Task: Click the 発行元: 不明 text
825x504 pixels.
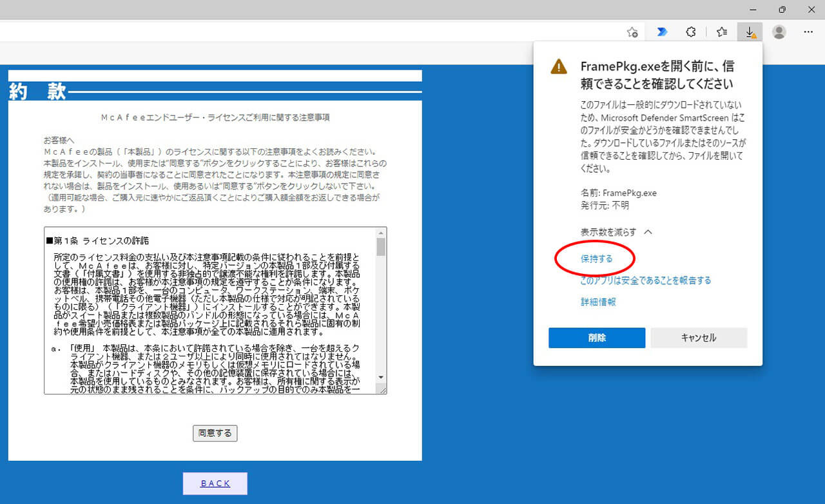Action: click(605, 206)
